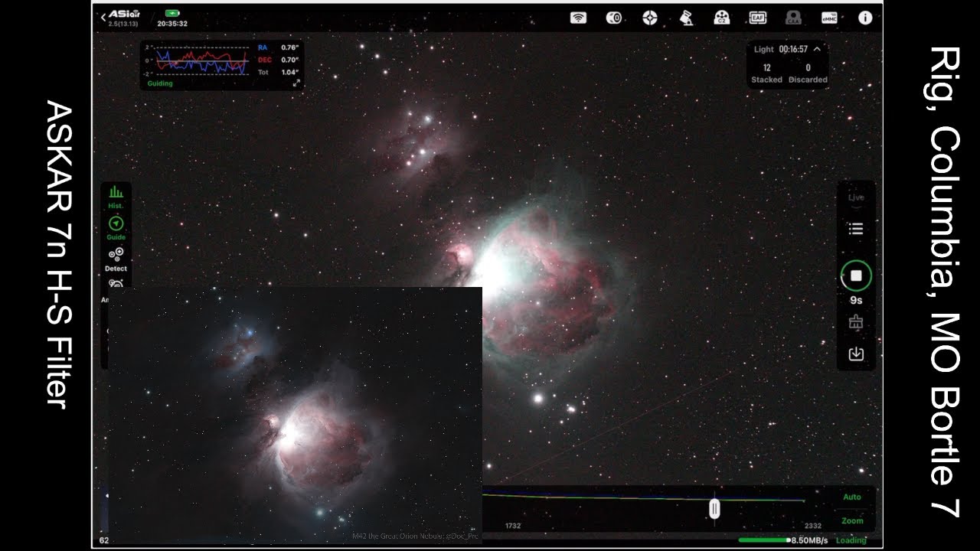
Task: Open the info icon in top bar
Action: [x=865, y=18]
